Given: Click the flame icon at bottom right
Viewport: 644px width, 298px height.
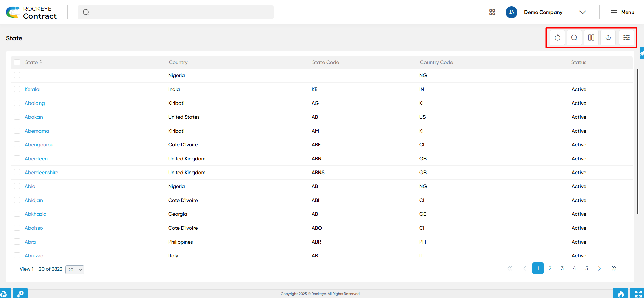Looking at the screenshot, I should [x=621, y=294].
